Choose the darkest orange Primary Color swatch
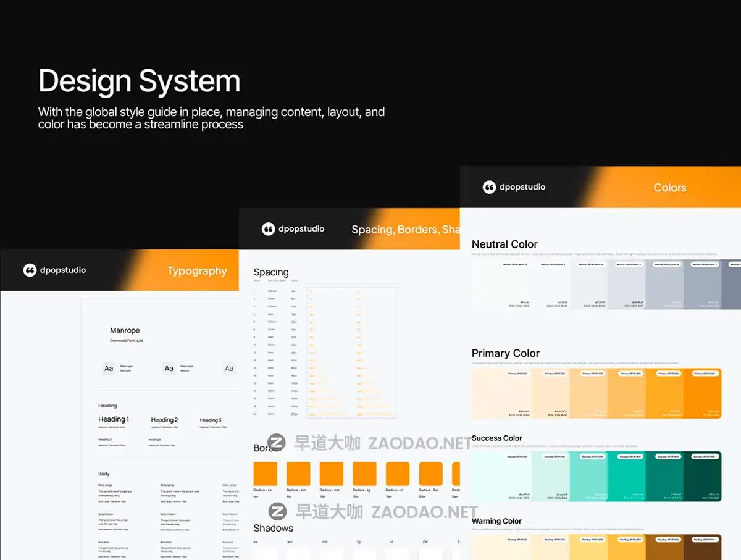Image resolution: width=741 pixels, height=560 pixels. [x=702, y=394]
